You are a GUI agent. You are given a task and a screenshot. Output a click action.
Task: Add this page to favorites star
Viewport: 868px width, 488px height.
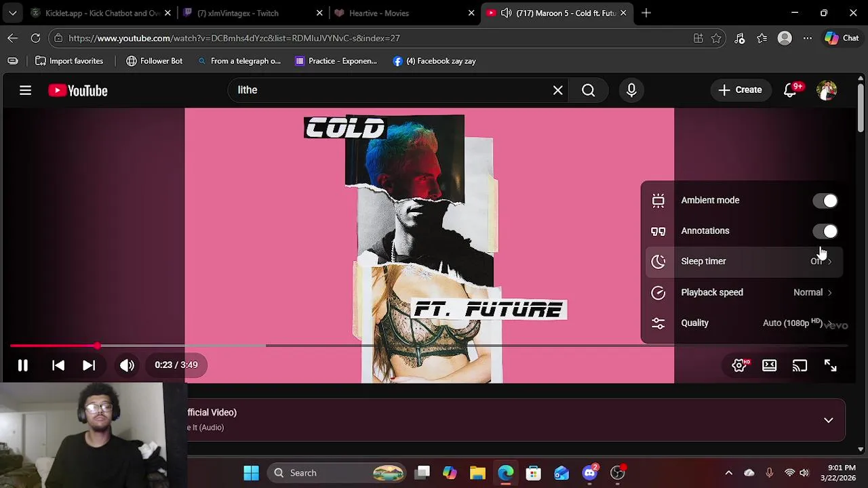coord(716,38)
